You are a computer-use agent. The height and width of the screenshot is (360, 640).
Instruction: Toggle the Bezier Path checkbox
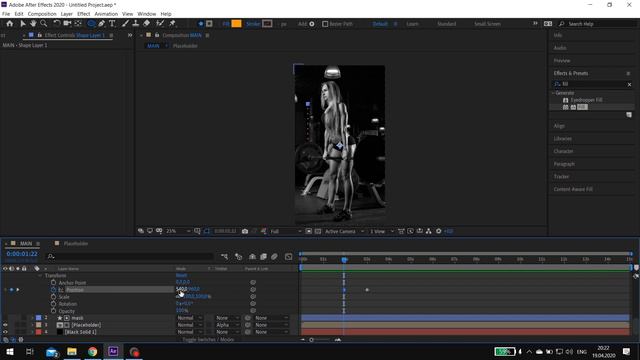325,24
